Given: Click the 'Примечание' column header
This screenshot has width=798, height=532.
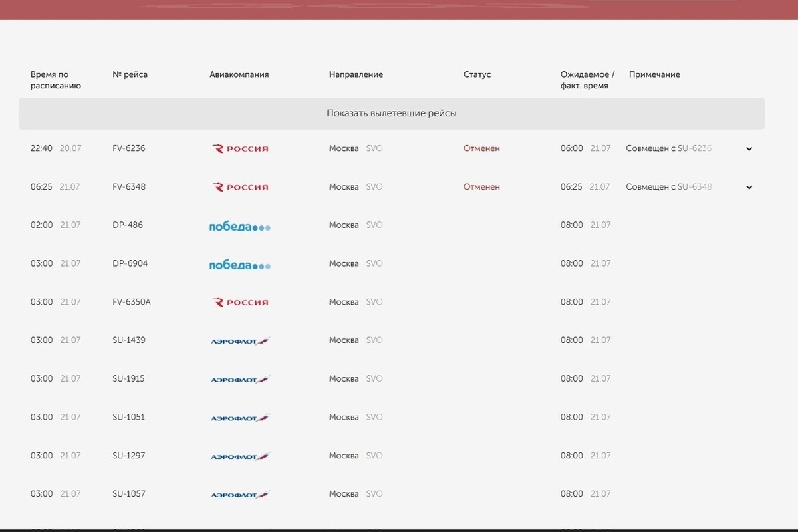Looking at the screenshot, I should point(654,75).
